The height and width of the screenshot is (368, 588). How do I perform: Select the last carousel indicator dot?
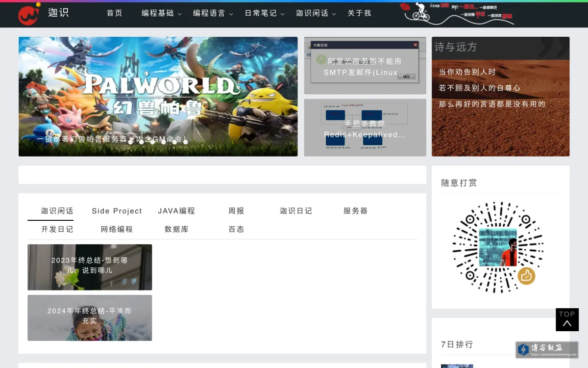click(185, 142)
